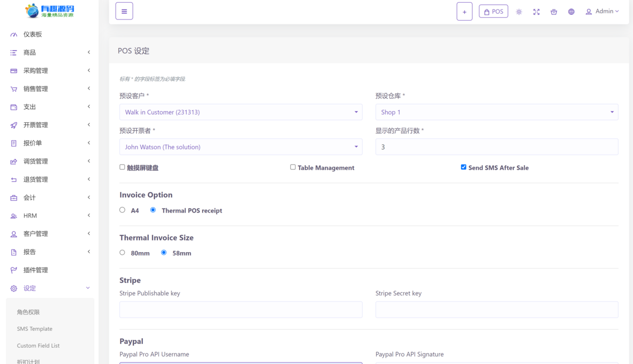This screenshot has width=633, height=364.
Task: Choose 80mm thermal invoice size
Action: 122,253
